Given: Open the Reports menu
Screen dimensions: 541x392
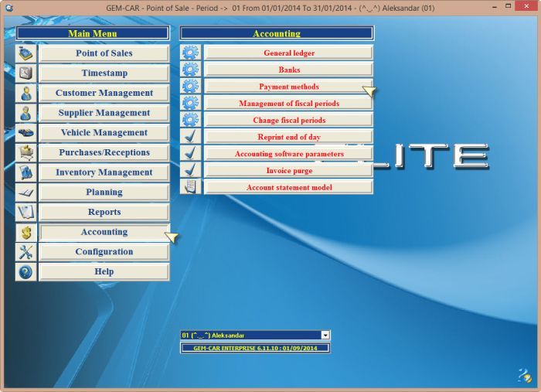Looking at the screenshot, I should click(x=104, y=212).
